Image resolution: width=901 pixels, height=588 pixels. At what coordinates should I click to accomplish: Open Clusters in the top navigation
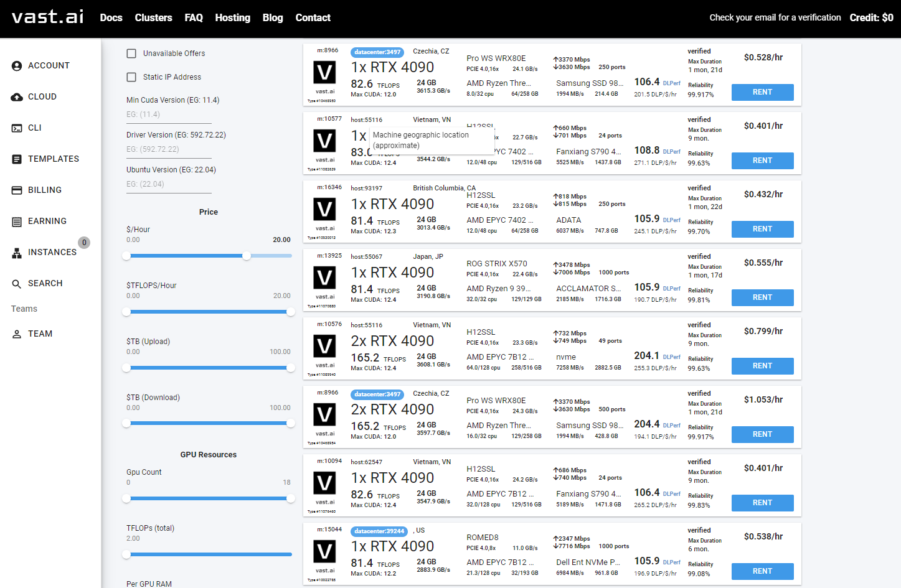pyautogui.click(x=153, y=18)
